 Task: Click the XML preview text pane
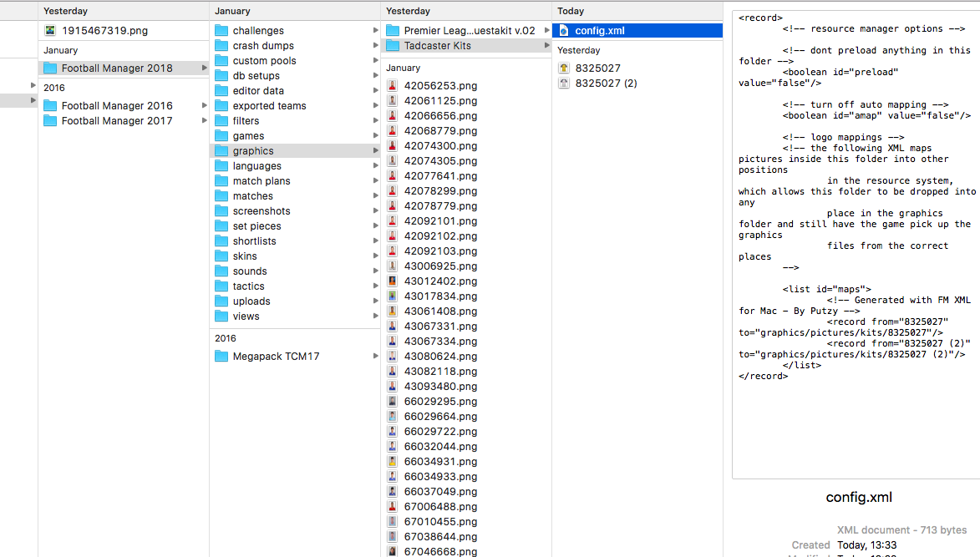(x=856, y=244)
